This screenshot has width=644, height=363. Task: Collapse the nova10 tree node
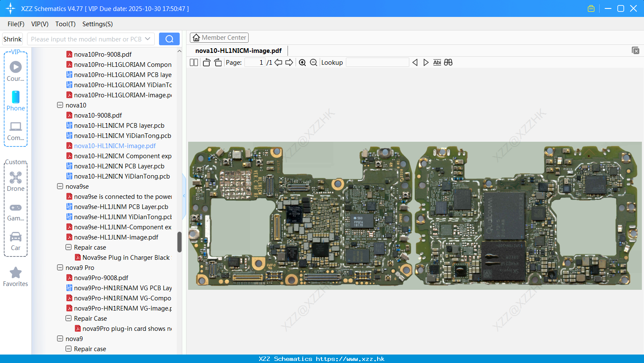(x=60, y=105)
